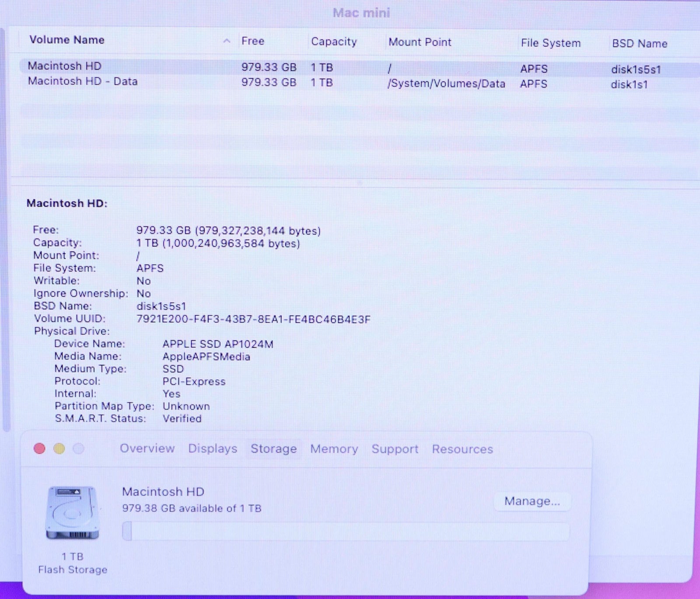
Task: Click the Macintosh HD: detail heading
Action: coord(67,203)
